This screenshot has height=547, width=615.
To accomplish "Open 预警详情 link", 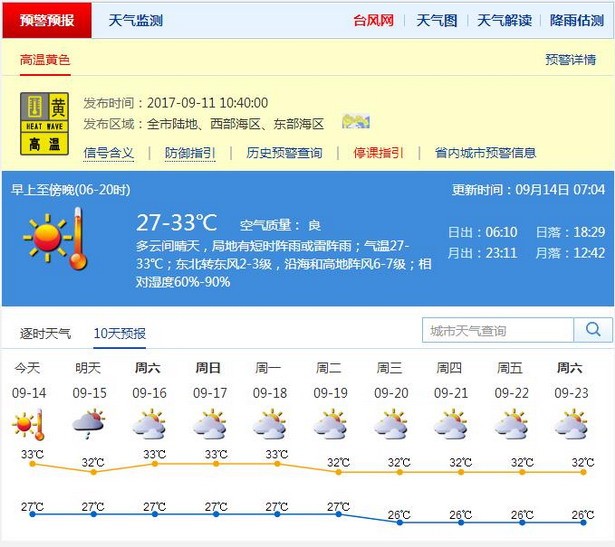I will (x=570, y=60).
